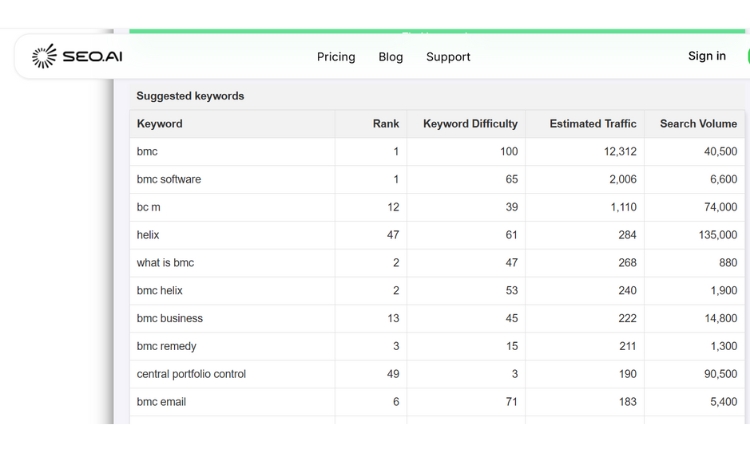
Task: Click search volume value 1,900
Action: click(x=724, y=290)
